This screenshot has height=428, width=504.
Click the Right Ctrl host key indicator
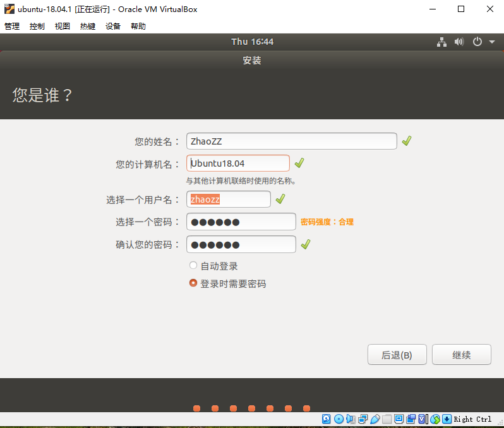coord(472,419)
